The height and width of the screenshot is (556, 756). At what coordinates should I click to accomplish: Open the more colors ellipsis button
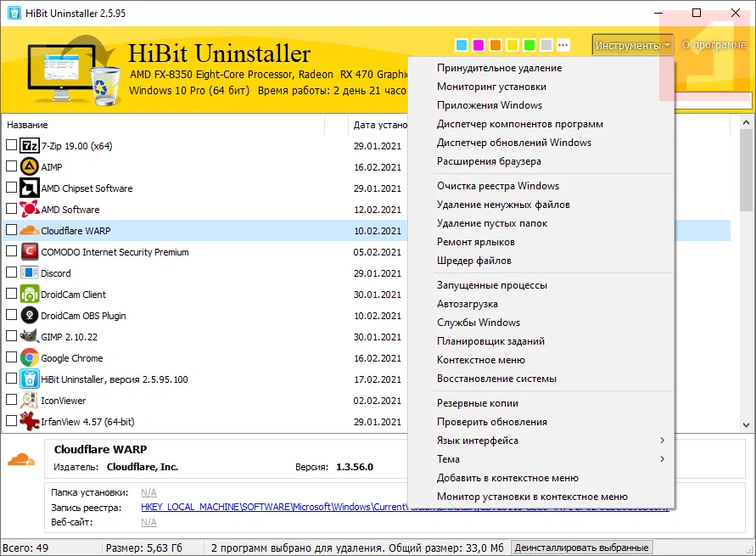pos(563,45)
